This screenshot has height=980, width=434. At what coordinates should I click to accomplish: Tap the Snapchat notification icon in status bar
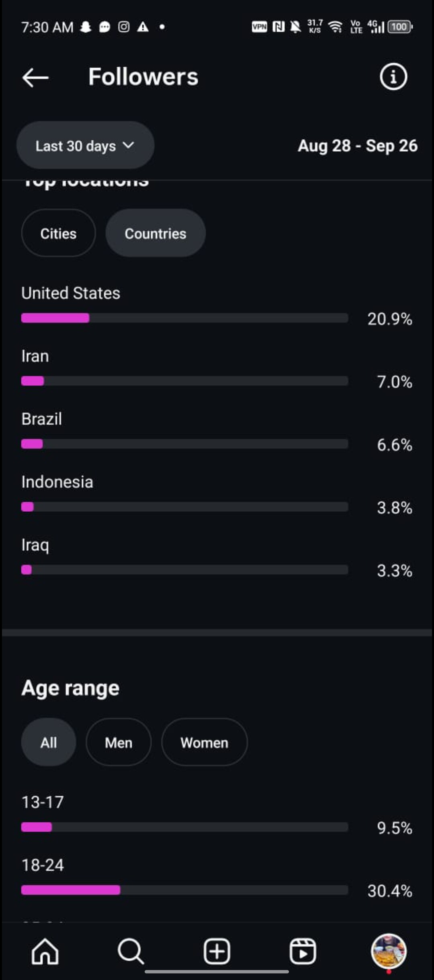(86, 27)
